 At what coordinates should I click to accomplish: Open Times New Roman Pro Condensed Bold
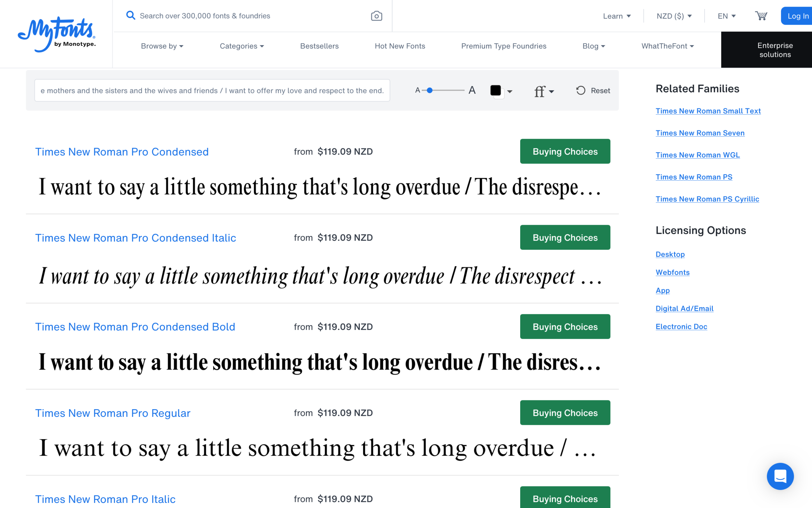[x=135, y=327]
